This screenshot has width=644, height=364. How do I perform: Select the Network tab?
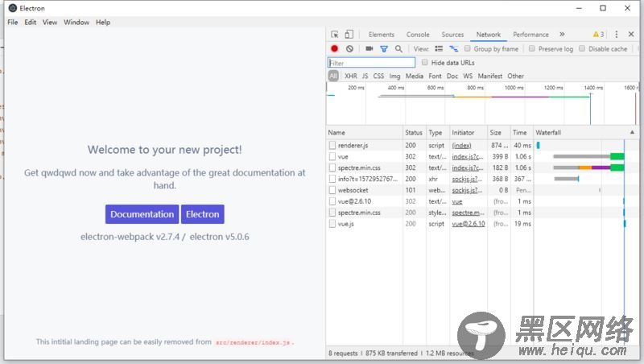click(x=489, y=35)
